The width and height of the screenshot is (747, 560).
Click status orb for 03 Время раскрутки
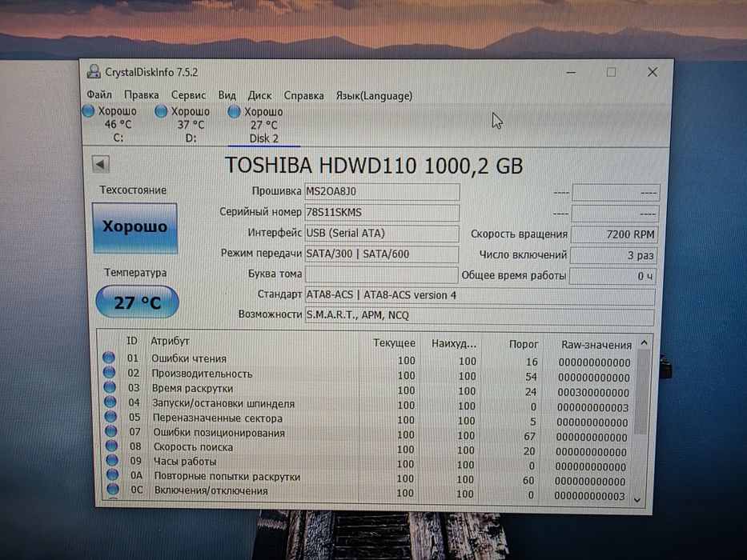coord(110,386)
